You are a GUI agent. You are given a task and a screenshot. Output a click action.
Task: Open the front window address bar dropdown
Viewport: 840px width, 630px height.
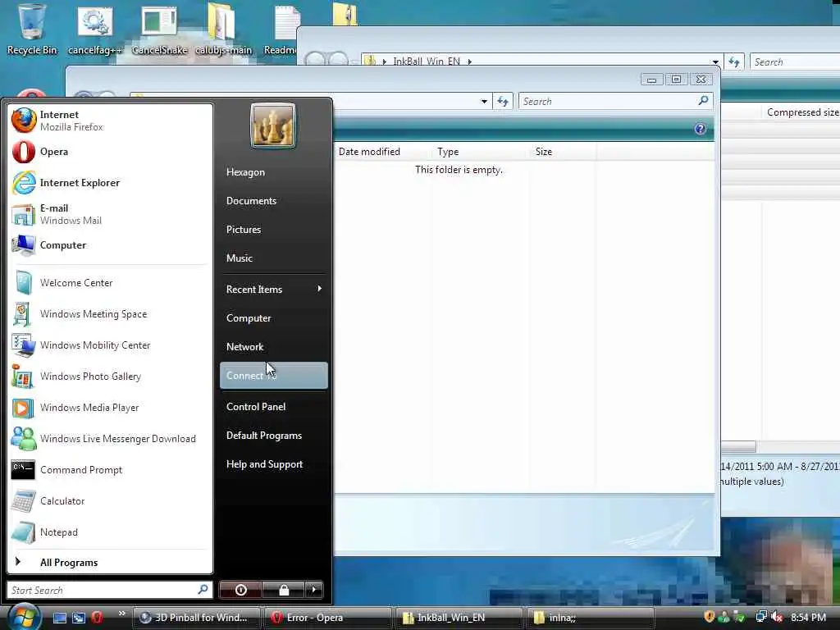(484, 101)
